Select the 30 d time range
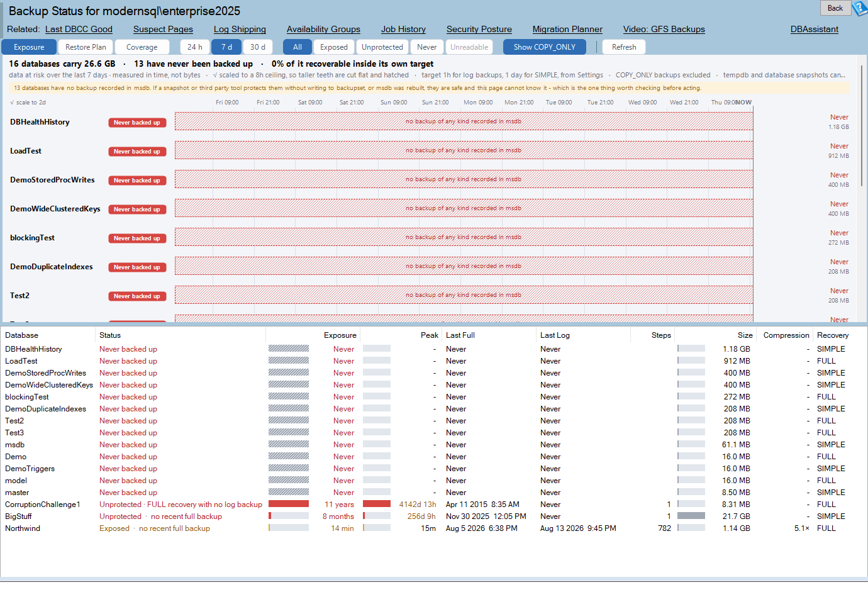 (258, 47)
